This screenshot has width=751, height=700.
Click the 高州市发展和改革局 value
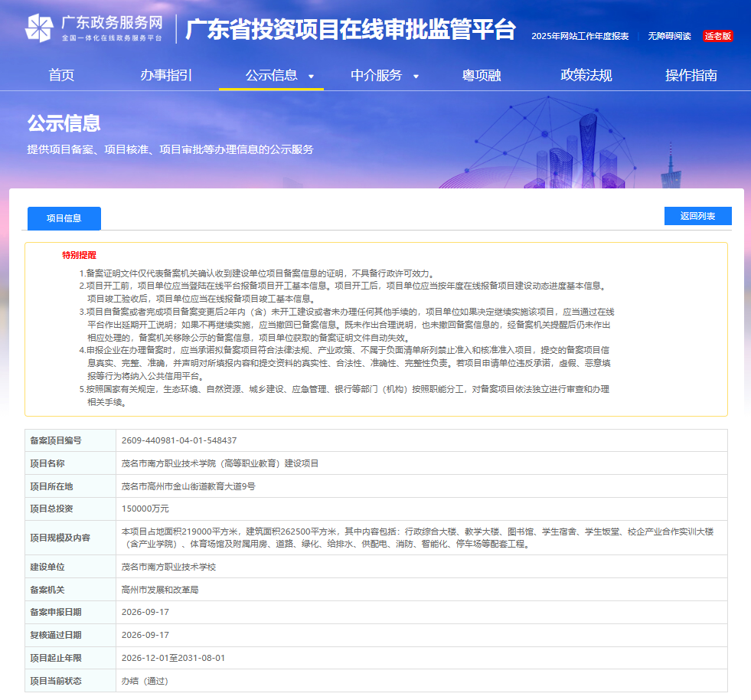click(160, 590)
